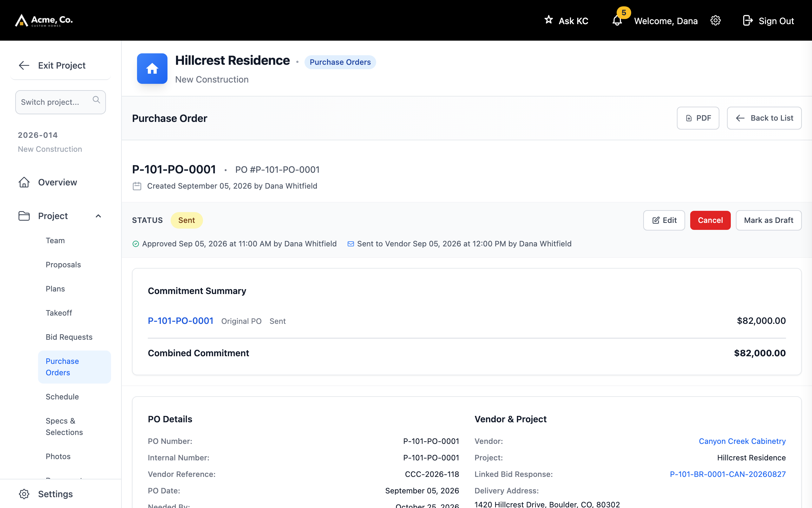The image size is (812, 508).
Task: Click the red Cancel button
Action: (x=710, y=220)
